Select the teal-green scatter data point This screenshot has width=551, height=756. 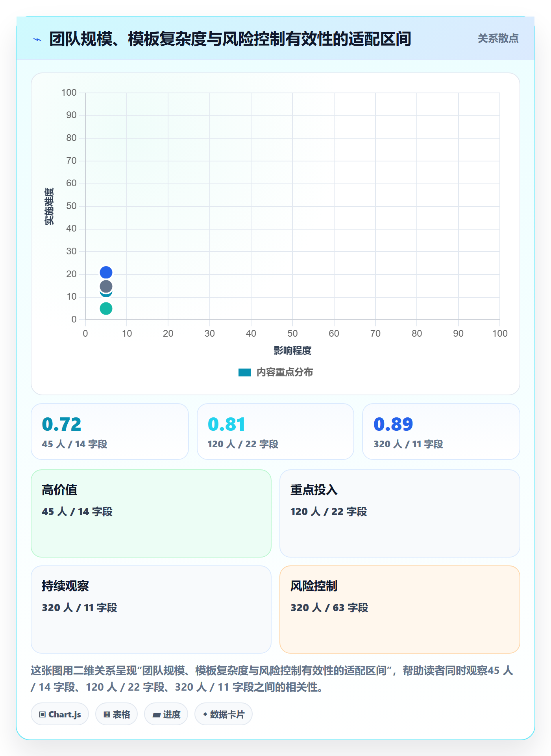tap(106, 308)
